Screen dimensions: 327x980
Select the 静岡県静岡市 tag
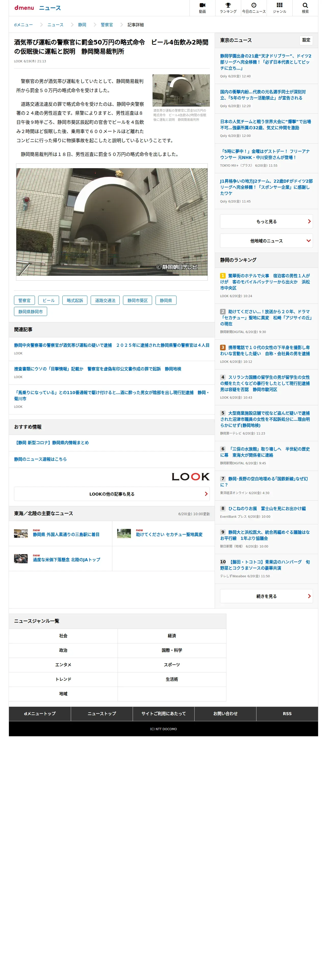coord(31,311)
